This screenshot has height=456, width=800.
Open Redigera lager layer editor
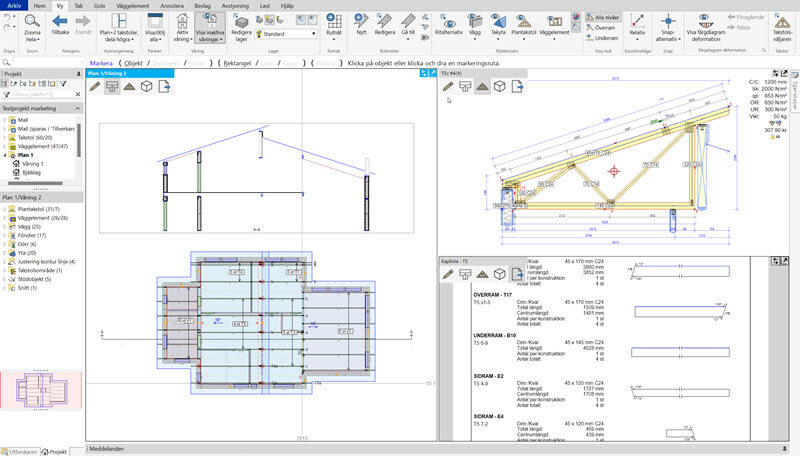(x=241, y=24)
